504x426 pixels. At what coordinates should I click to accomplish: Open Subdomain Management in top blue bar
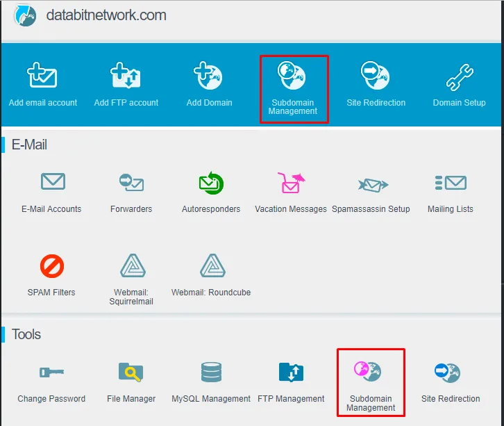[x=293, y=76]
